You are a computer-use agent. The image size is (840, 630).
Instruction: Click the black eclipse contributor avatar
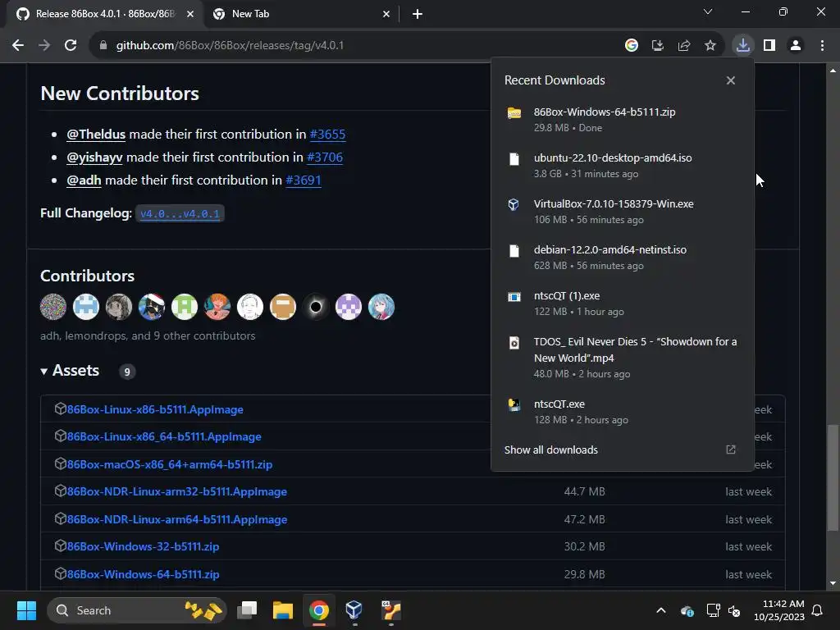tap(316, 307)
